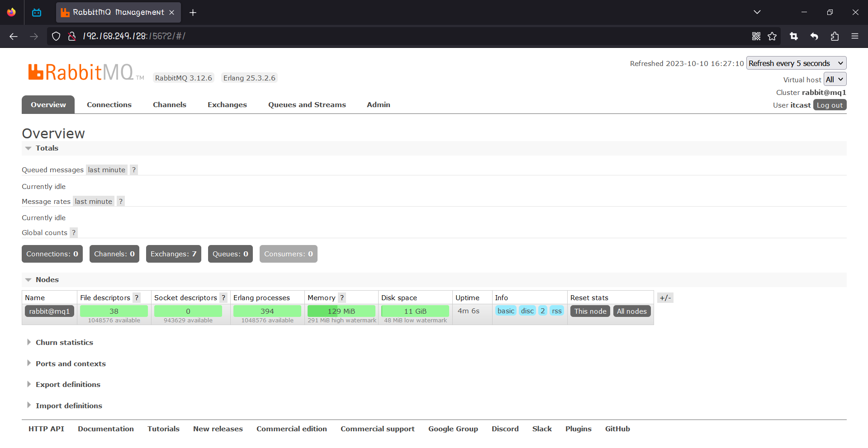The image size is (868, 448).
Task: Click the Connections: 0 count button
Action: pos(52,254)
